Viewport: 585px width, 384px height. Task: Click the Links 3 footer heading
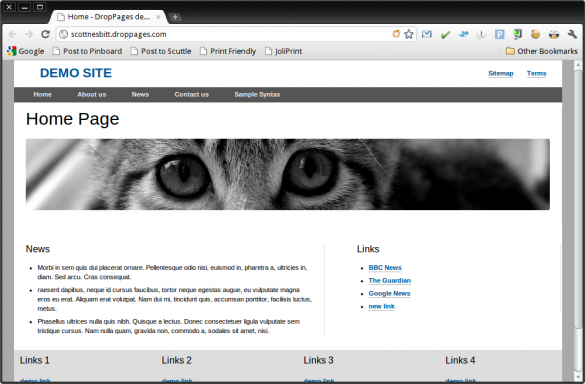pyautogui.click(x=318, y=360)
